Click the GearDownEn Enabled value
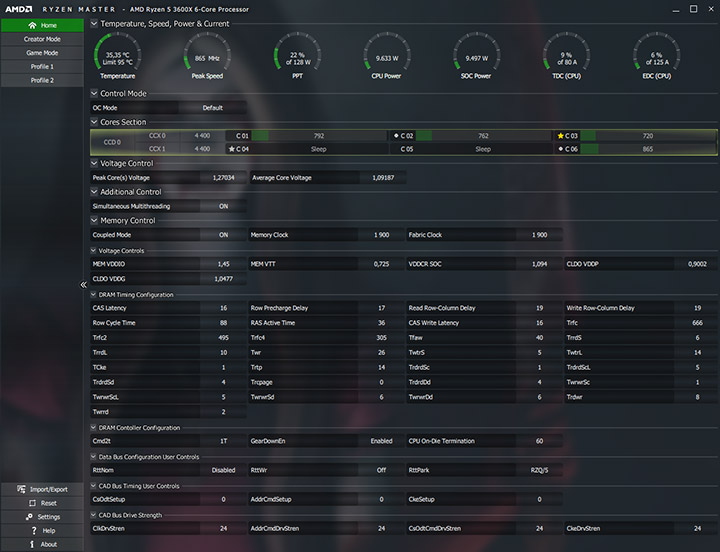This screenshot has height=552, width=720. [381, 441]
